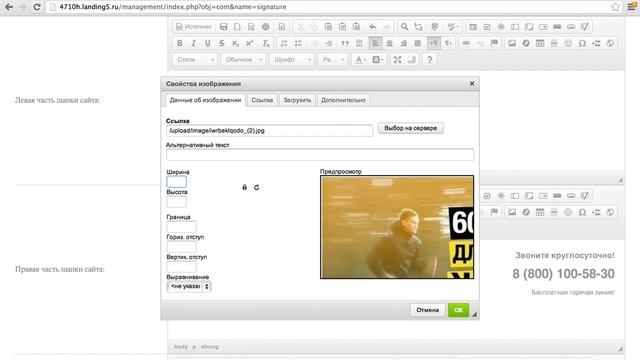
Task: Click the Ширина width input field
Action: pos(176,182)
